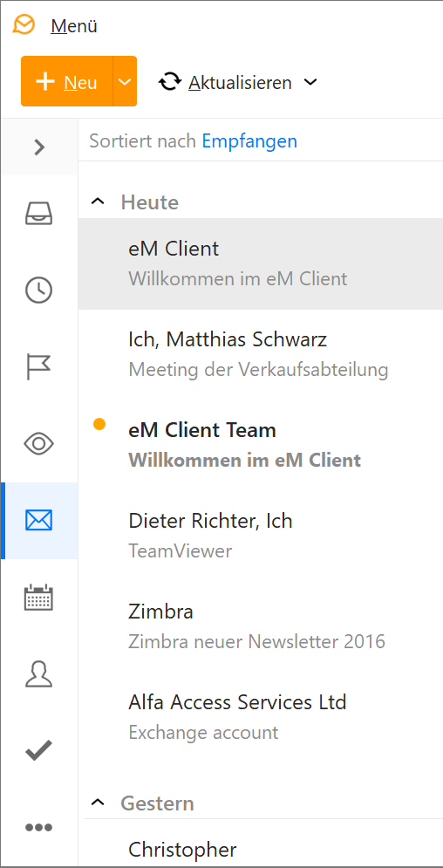The image size is (443, 868).
Task: Open the Calendar sidebar icon
Action: click(39, 598)
